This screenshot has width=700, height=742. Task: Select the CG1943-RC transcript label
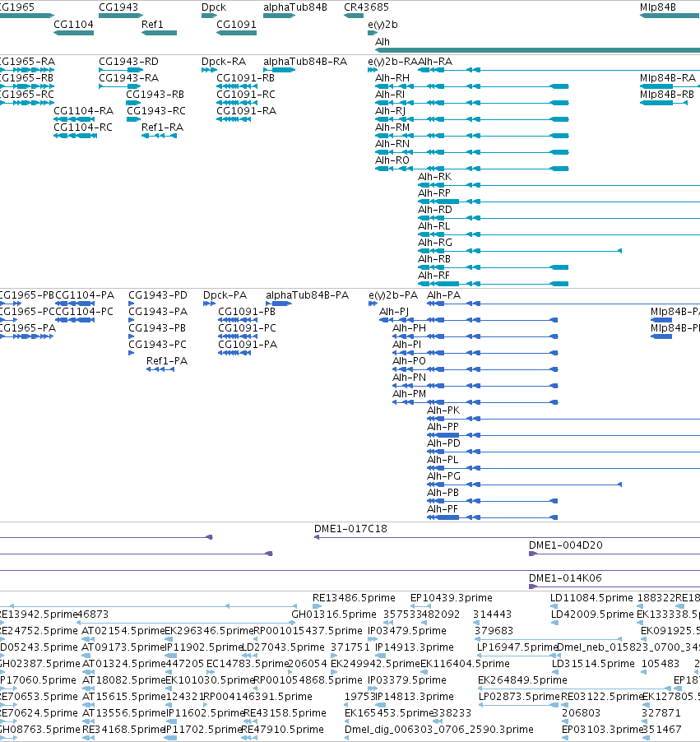[156, 111]
